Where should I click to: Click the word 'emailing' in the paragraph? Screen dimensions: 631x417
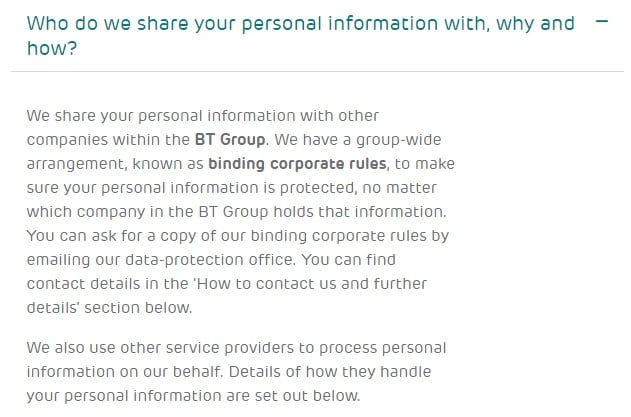point(58,260)
